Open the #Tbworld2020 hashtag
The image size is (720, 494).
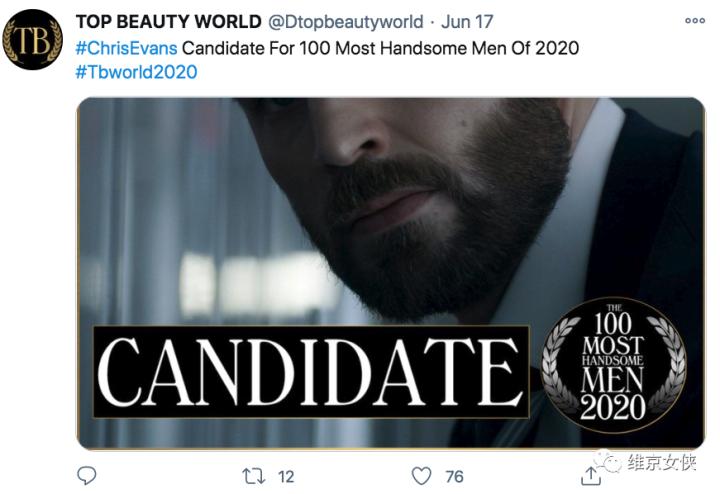pos(136,72)
